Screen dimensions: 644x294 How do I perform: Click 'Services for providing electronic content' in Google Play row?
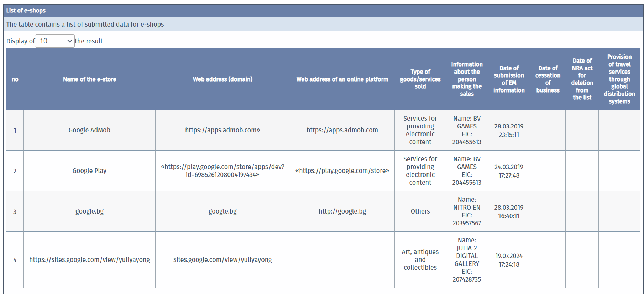[x=420, y=171]
